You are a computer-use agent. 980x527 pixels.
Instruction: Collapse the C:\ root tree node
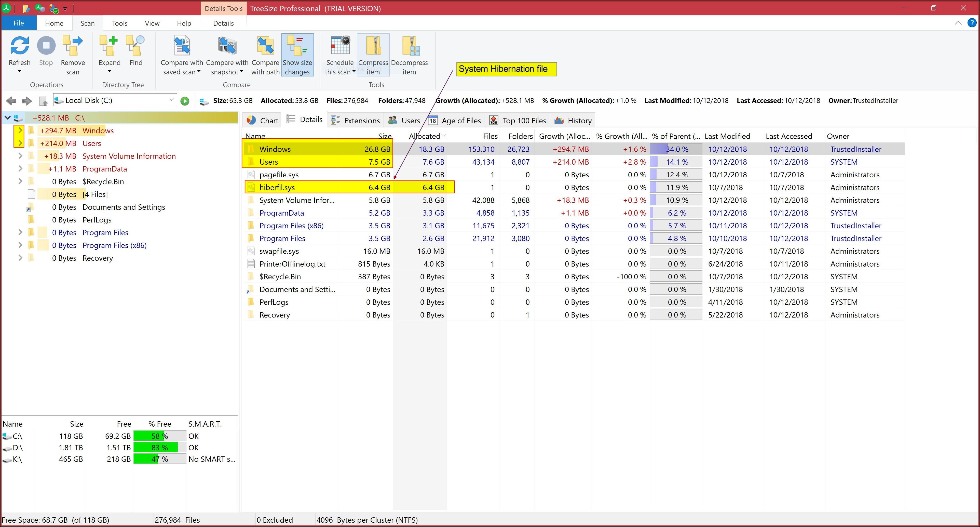[x=7, y=118]
